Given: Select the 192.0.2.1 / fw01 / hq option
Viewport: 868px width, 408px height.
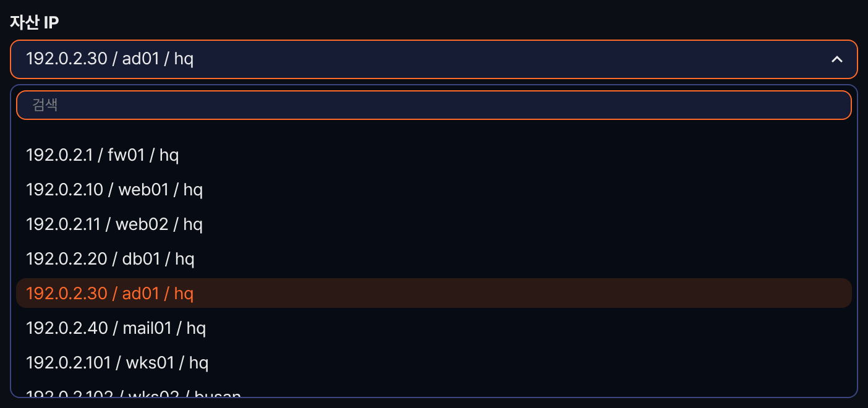Looking at the screenshot, I should (x=434, y=155).
